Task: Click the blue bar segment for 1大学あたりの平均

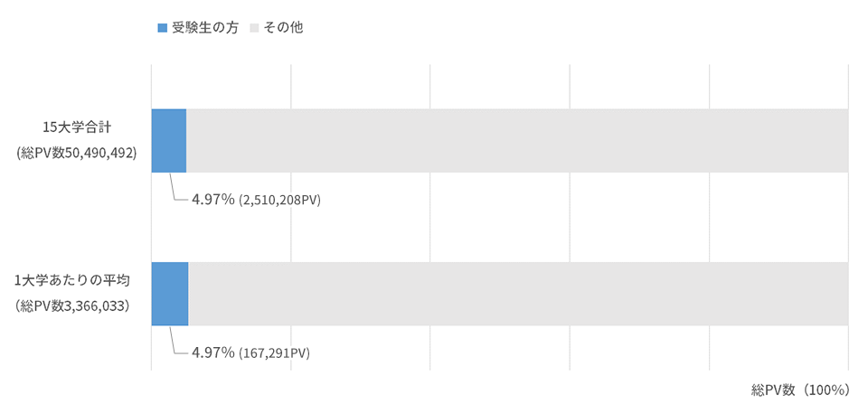Action: point(170,294)
